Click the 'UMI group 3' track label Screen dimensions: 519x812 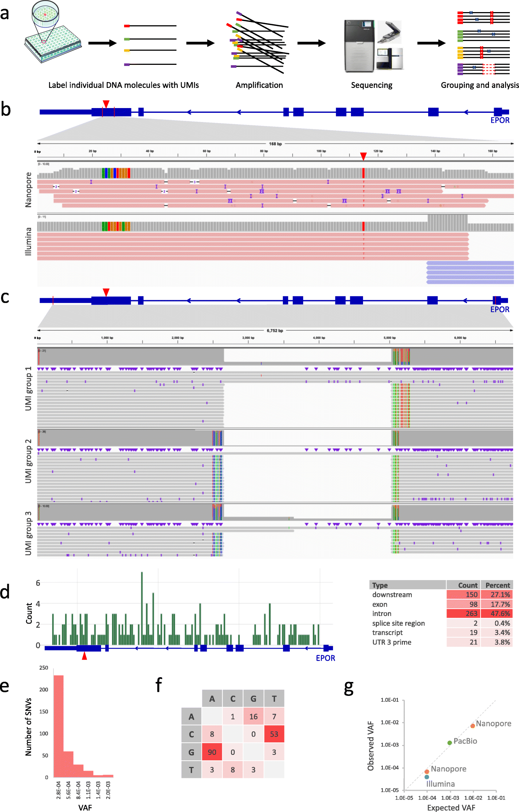pyautogui.click(x=28, y=533)
